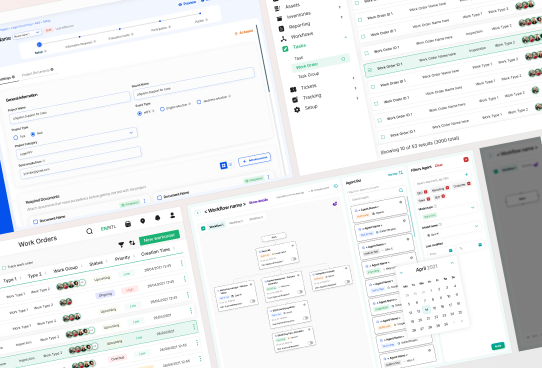The width and height of the screenshot is (542, 368).
Task: Click the filter funnel icon beside New workorder
Action: click(121, 245)
